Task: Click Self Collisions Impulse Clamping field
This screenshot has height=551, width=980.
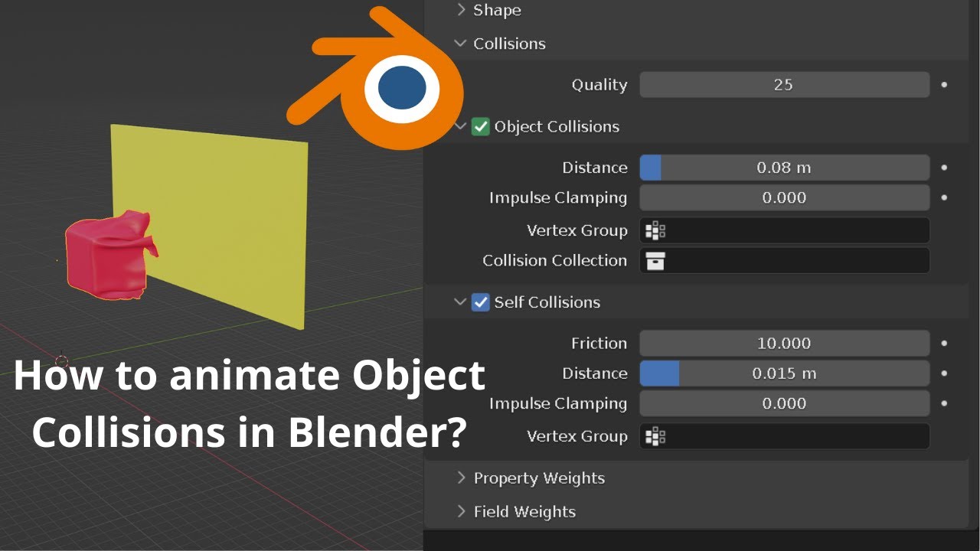Action: pos(784,403)
